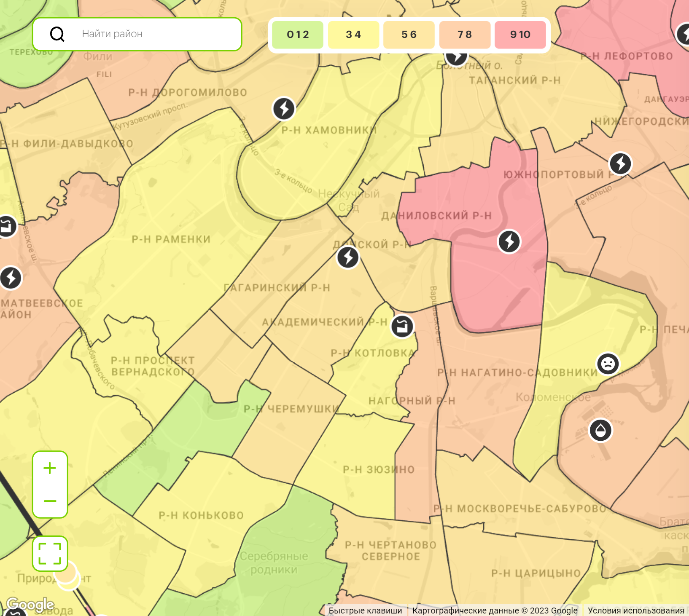
Task: Click the search magnifier icon
Action: [57, 34]
